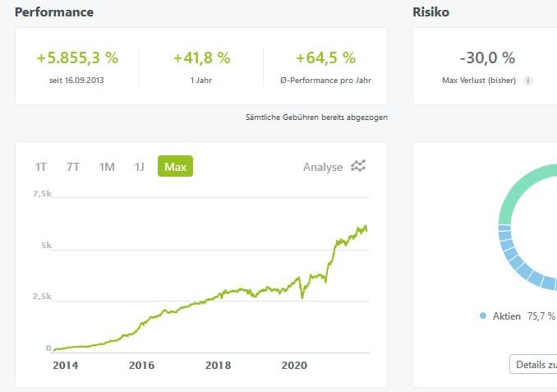
Task: Show the 1M chart period
Action: click(107, 167)
